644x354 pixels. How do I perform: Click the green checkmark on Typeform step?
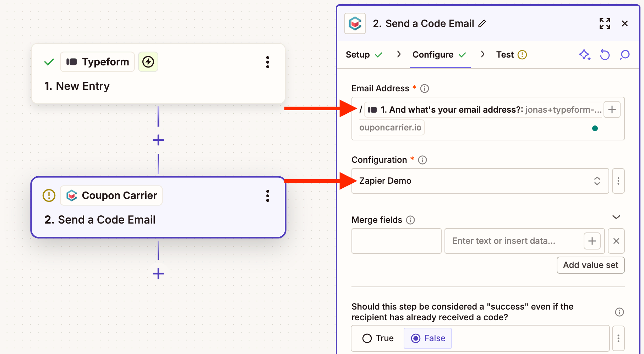pos(49,62)
